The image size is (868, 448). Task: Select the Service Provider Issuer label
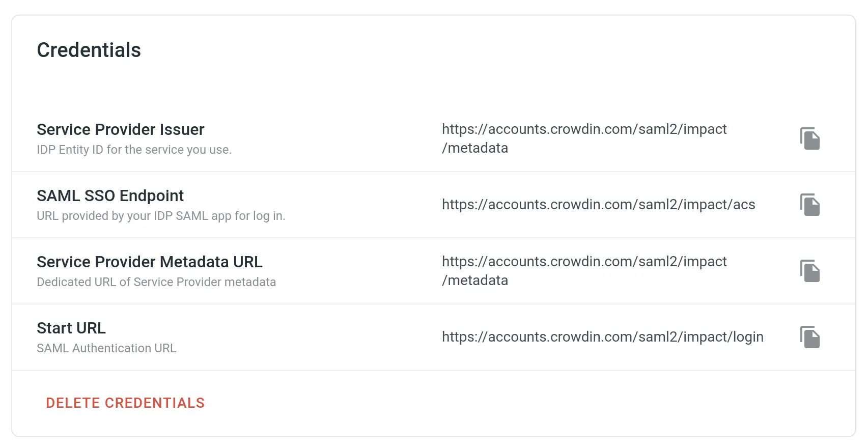120,129
